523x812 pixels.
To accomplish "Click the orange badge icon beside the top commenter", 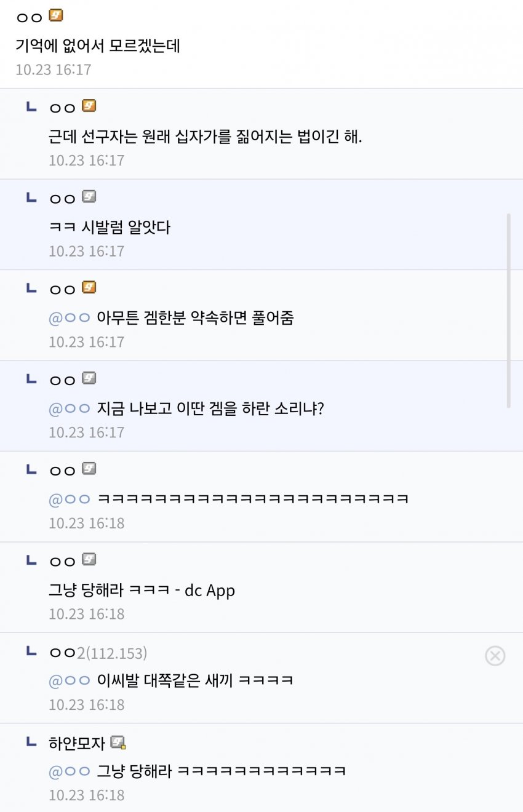I will pos(56,15).
